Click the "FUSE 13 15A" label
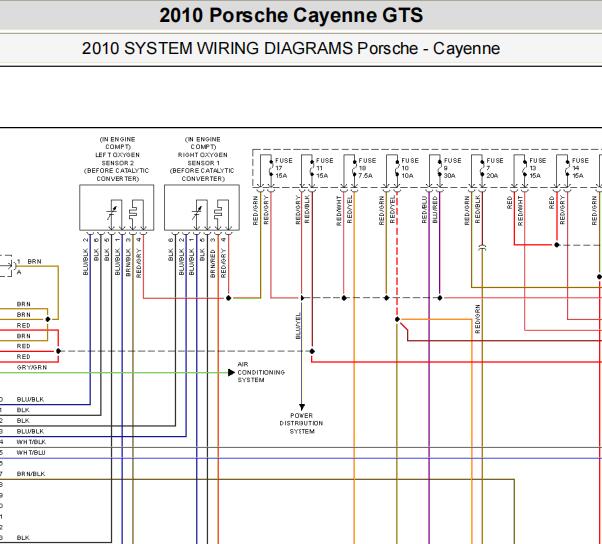The image size is (602, 544). pyautogui.click(x=538, y=168)
